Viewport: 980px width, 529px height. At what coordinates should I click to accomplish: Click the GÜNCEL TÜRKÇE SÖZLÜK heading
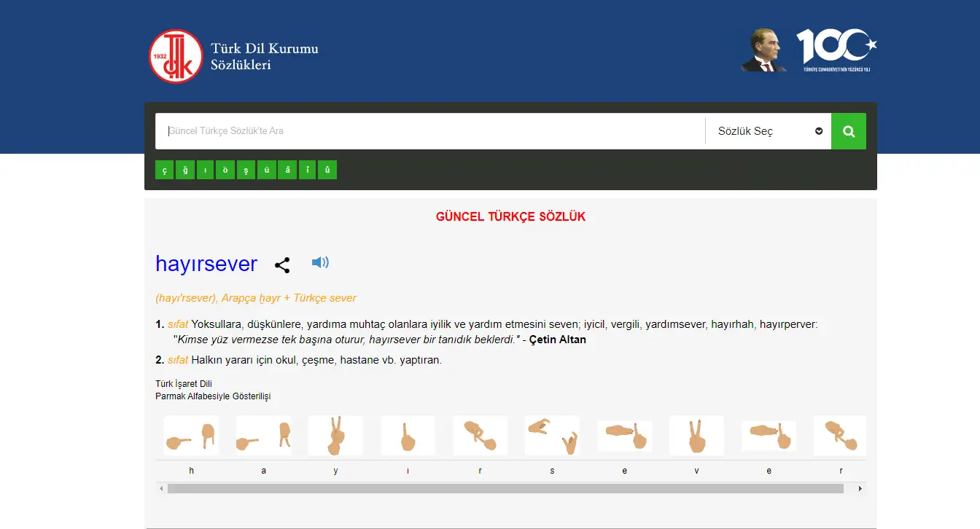[510, 216]
